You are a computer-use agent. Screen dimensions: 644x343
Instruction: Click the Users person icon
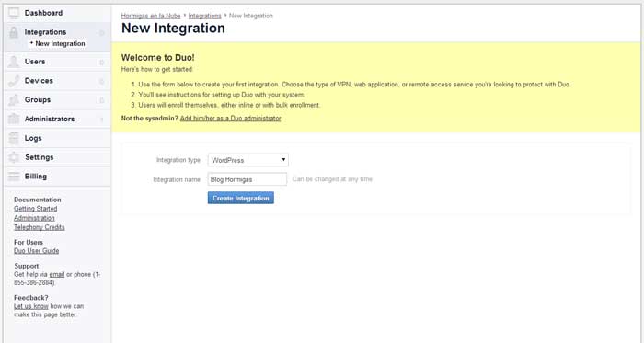point(14,62)
